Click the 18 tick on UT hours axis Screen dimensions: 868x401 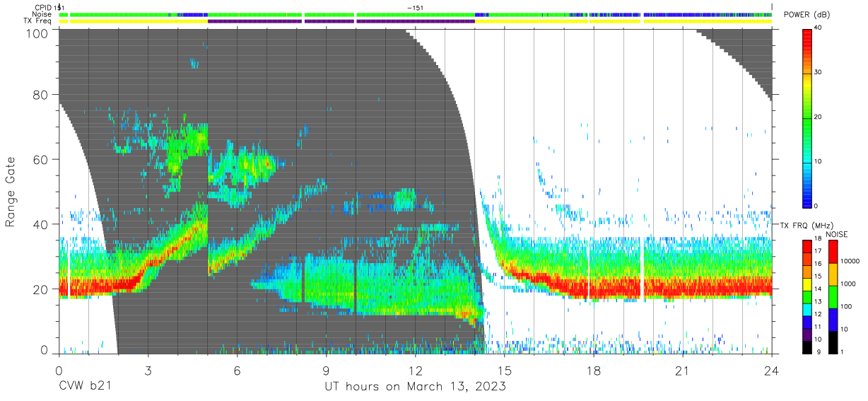click(x=594, y=371)
